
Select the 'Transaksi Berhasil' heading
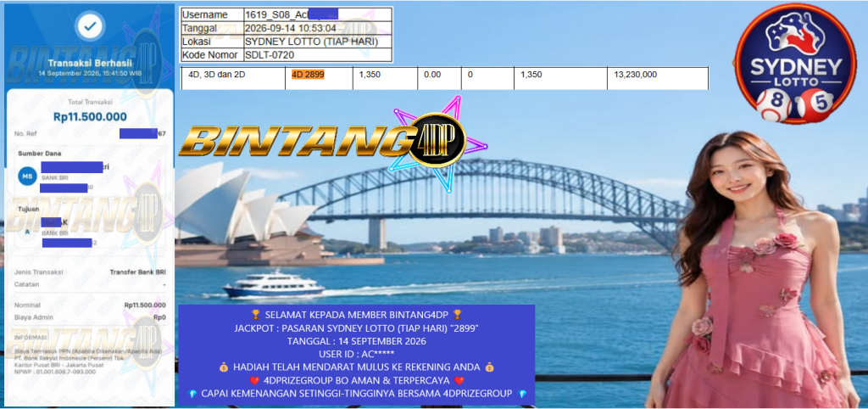coord(90,63)
